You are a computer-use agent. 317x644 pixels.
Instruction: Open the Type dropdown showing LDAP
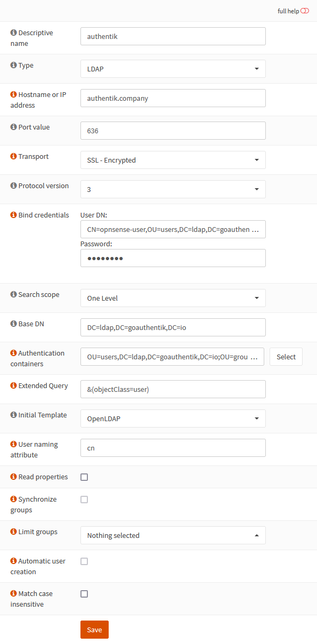[x=173, y=69]
